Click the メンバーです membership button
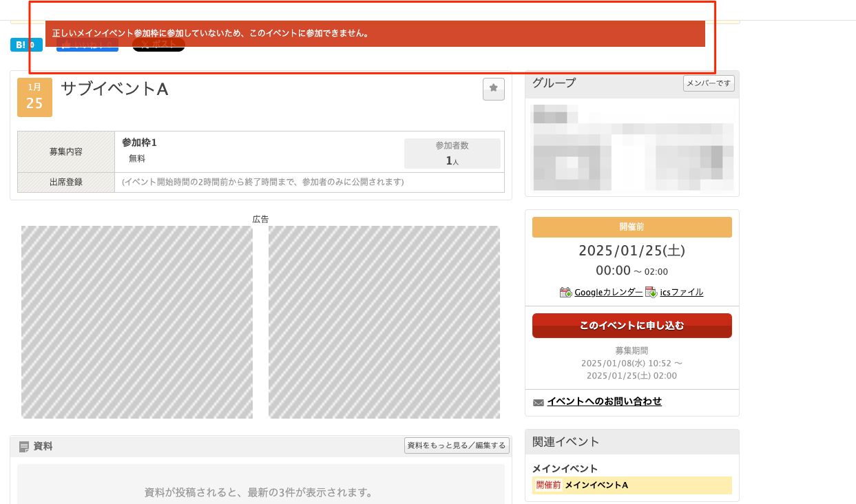This screenshot has width=856, height=504. tap(708, 83)
